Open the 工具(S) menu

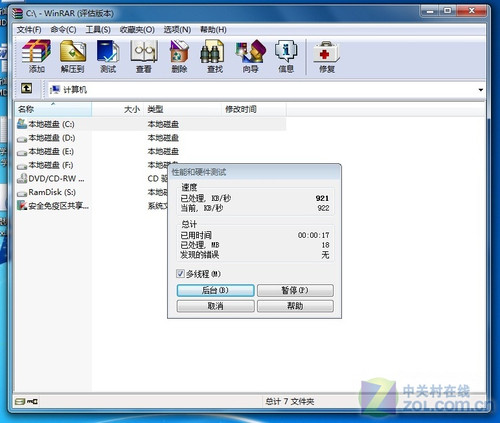pos(98,30)
